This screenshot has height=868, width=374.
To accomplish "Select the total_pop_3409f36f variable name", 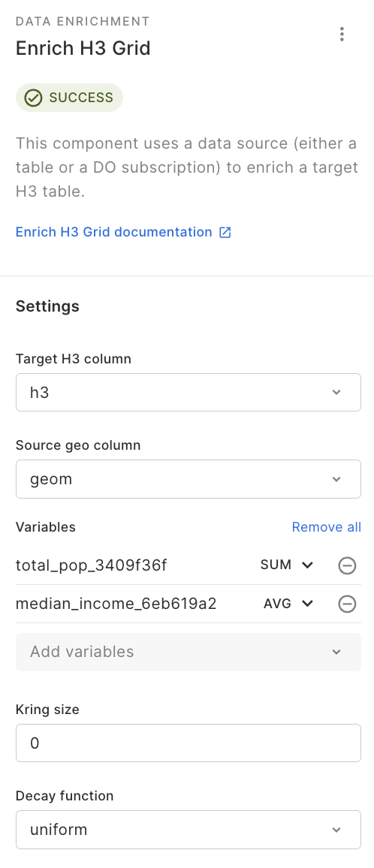I will coord(92,565).
